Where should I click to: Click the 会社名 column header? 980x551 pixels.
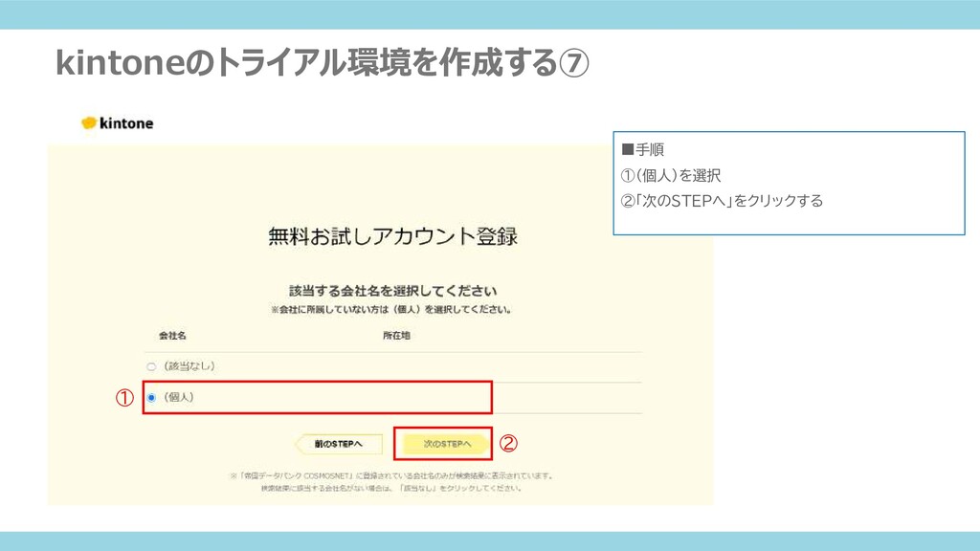click(172, 336)
